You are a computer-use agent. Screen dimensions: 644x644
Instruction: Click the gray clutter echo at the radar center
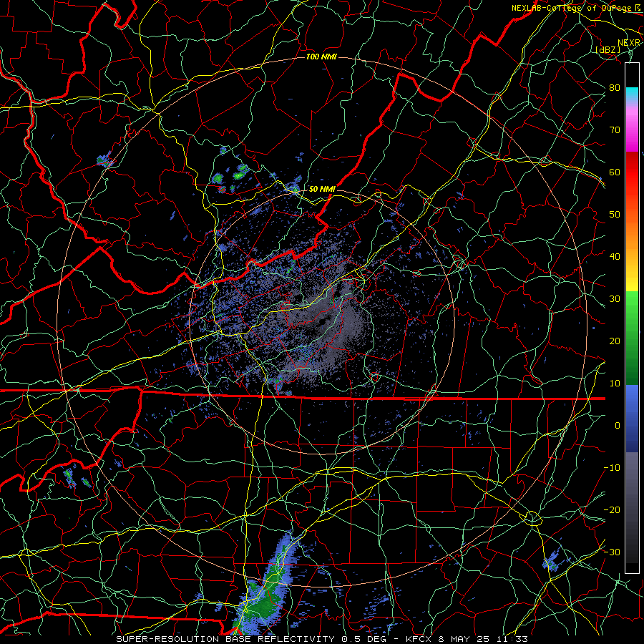324,323
